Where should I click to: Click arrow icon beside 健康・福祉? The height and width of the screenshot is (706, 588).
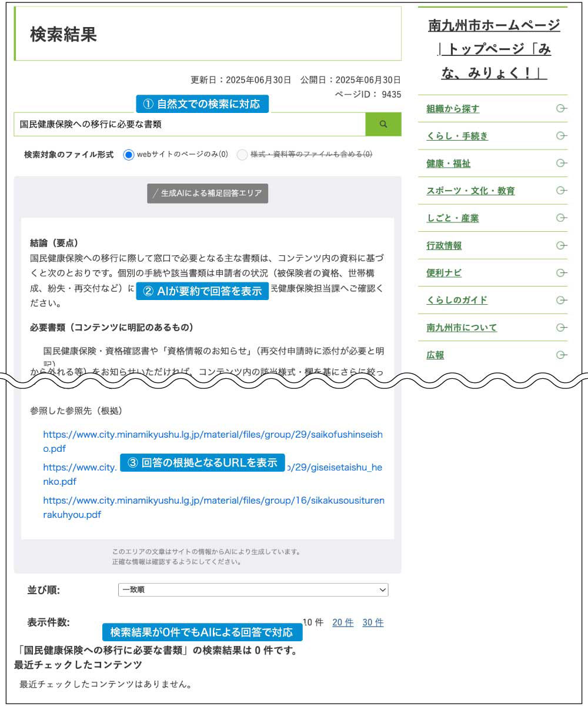pos(561,163)
